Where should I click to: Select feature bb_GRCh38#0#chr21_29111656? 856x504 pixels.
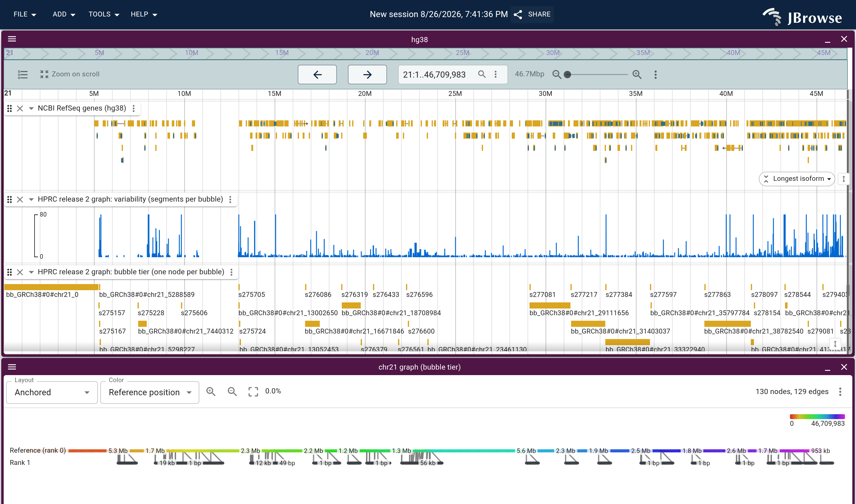pyautogui.click(x=550, y=305)
